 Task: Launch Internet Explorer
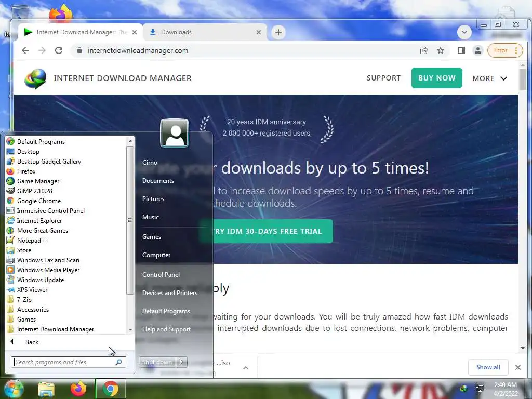tap(39, 220)
